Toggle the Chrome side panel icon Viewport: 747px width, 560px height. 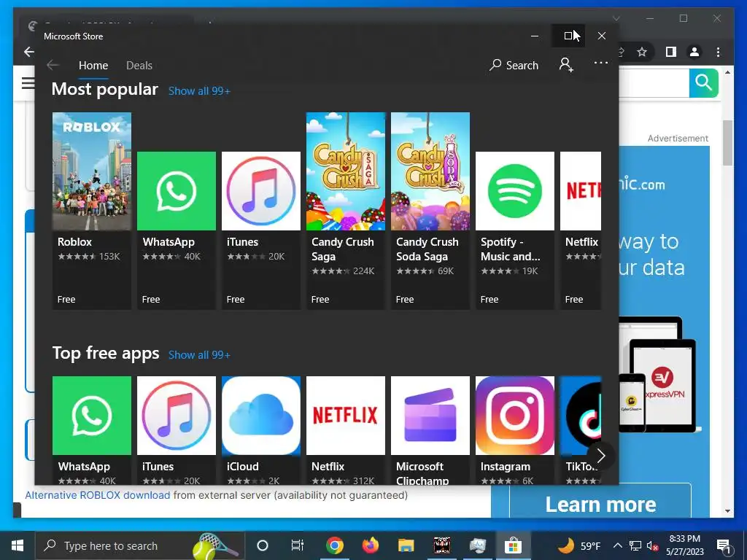coord(671,52)
